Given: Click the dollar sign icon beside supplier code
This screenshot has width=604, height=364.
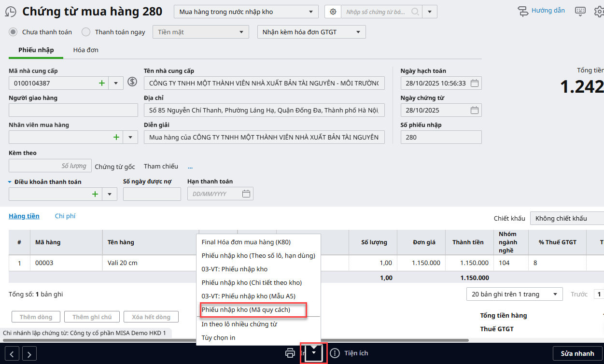Looking at the screenshot, I should 132,82.
